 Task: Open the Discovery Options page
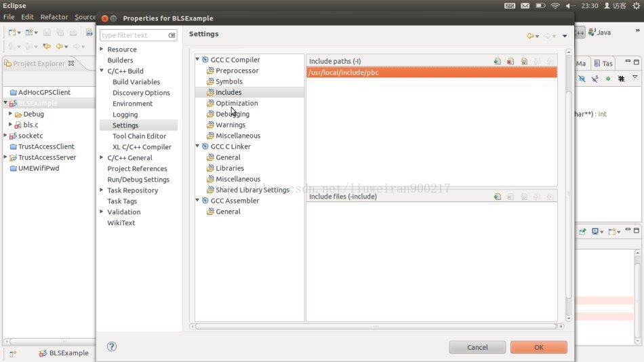(141, 93)
